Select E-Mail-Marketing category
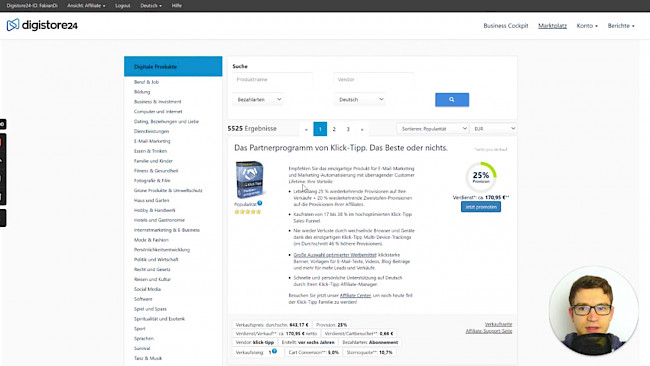Screen dimensions: 650x366 [x=152, y=141]
